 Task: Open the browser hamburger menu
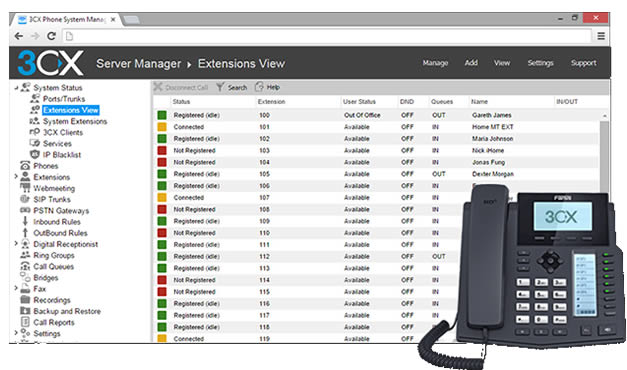coord(601,36)
